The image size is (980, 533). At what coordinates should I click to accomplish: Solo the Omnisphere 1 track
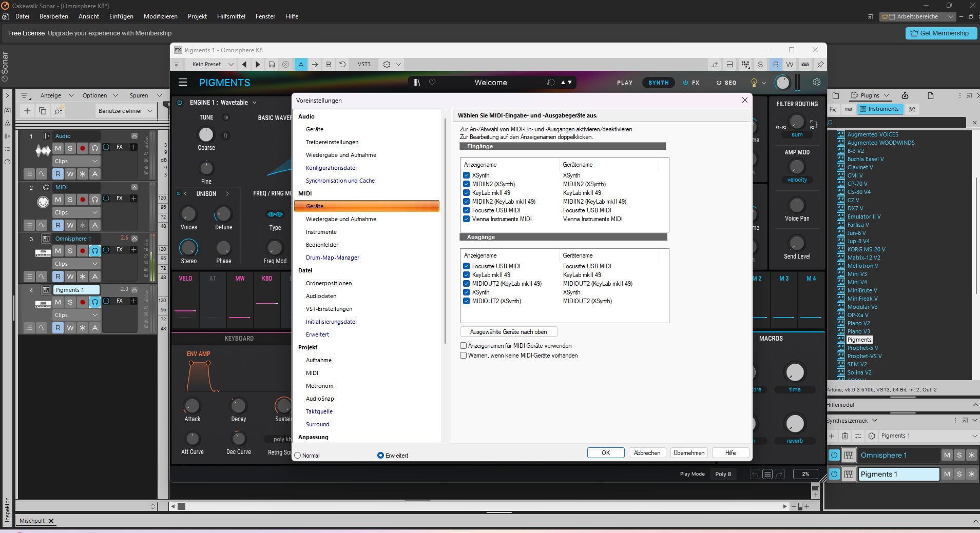tap(70, 251)
